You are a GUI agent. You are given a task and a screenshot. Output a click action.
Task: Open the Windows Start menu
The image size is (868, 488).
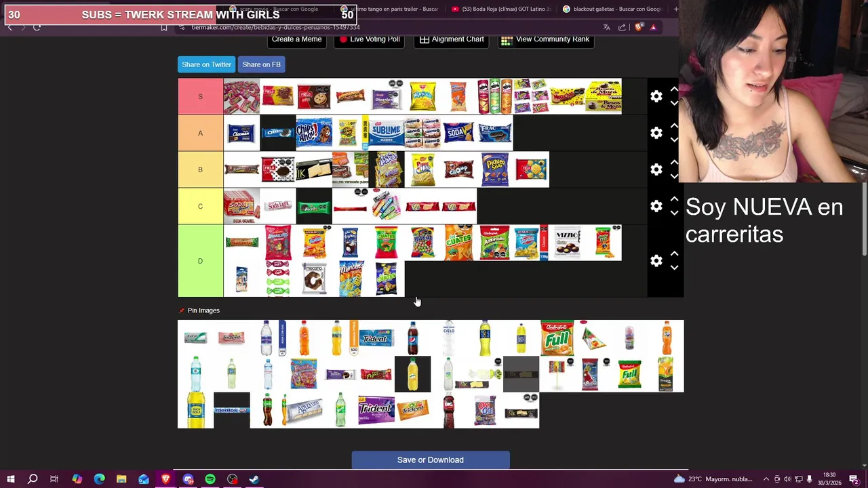coord(11,479)
